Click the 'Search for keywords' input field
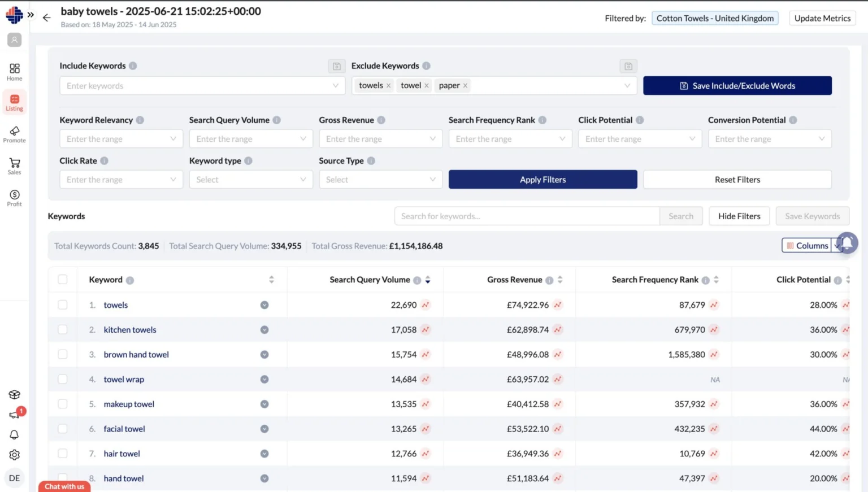 coord(527,216)
